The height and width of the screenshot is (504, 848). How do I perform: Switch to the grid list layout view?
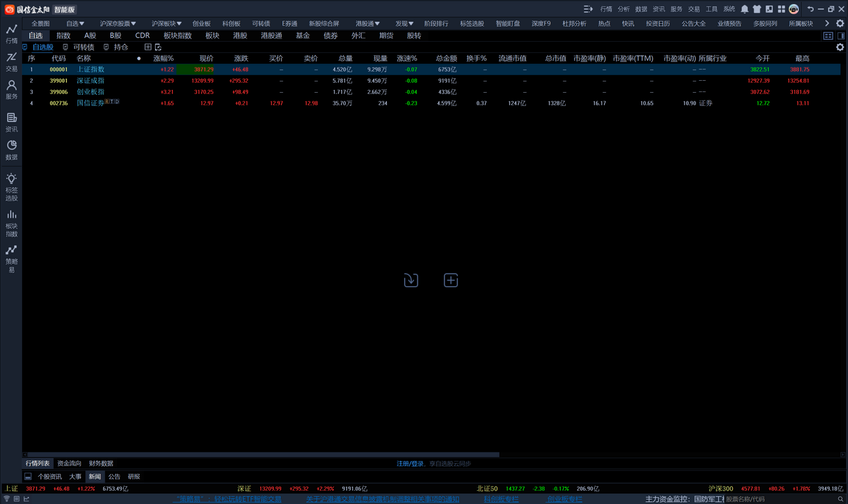point(827,36)
